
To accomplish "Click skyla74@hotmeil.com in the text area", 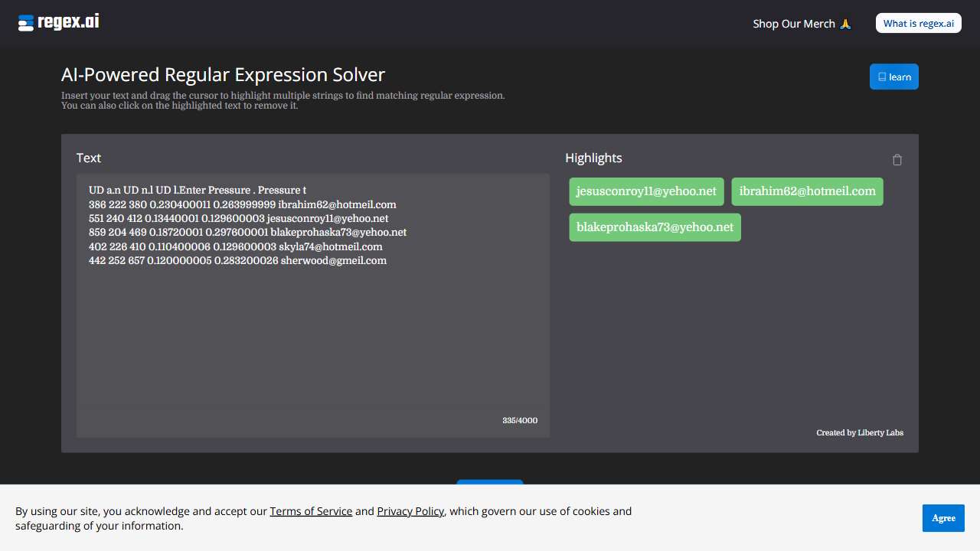I will click(x=330, y=246).
